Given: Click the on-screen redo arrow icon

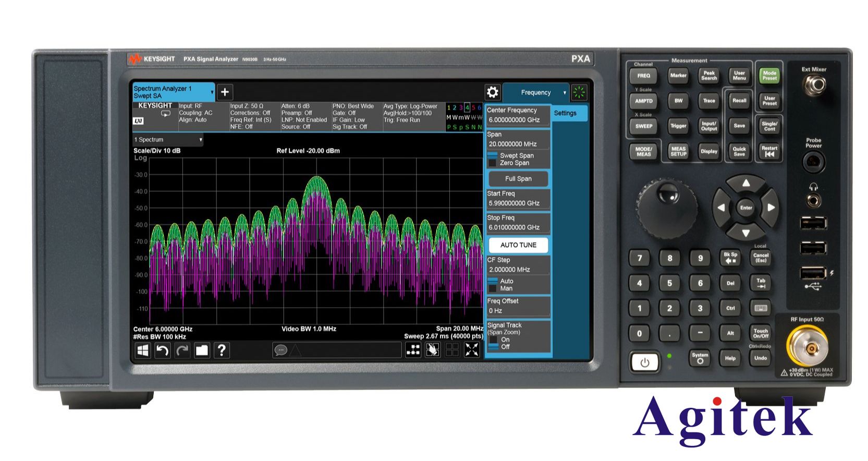Looking at the screenshot, I should click(x=182, y=350).
